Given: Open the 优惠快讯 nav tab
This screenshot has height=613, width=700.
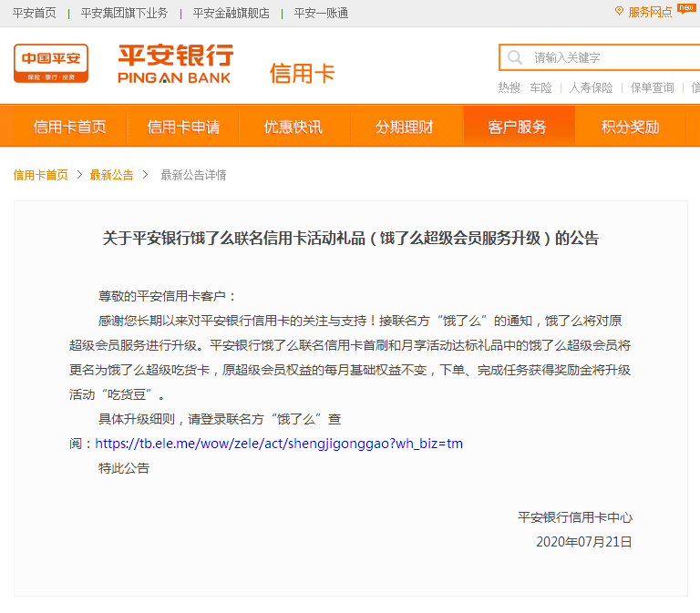Looking at the screenshot, I should click(x=293, y=127).
